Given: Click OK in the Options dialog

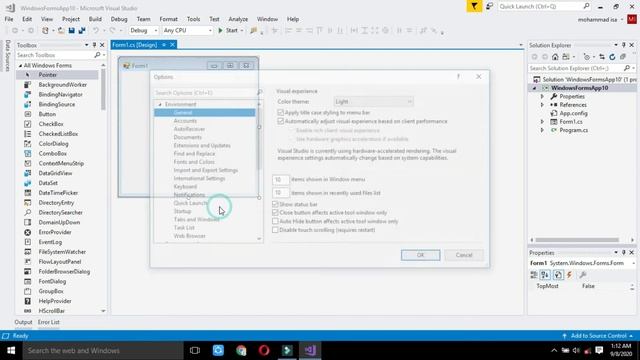Looking at the screenshot, I should coord(420,255).
